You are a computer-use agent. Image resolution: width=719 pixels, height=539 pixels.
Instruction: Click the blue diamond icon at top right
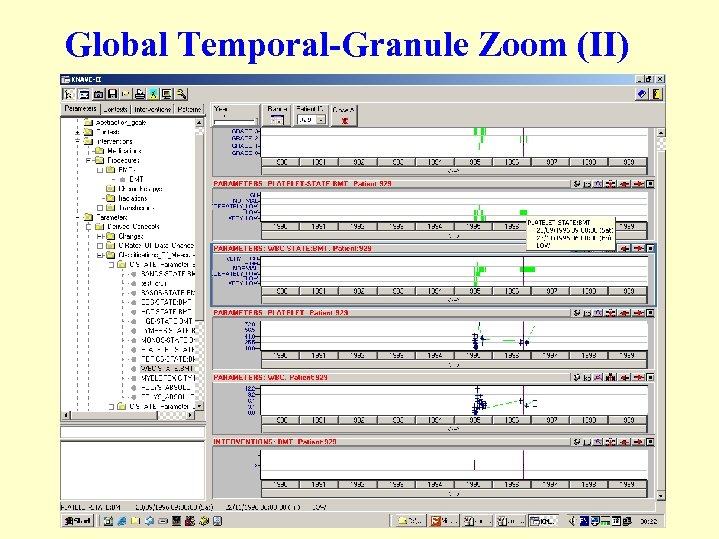point(642,94)
